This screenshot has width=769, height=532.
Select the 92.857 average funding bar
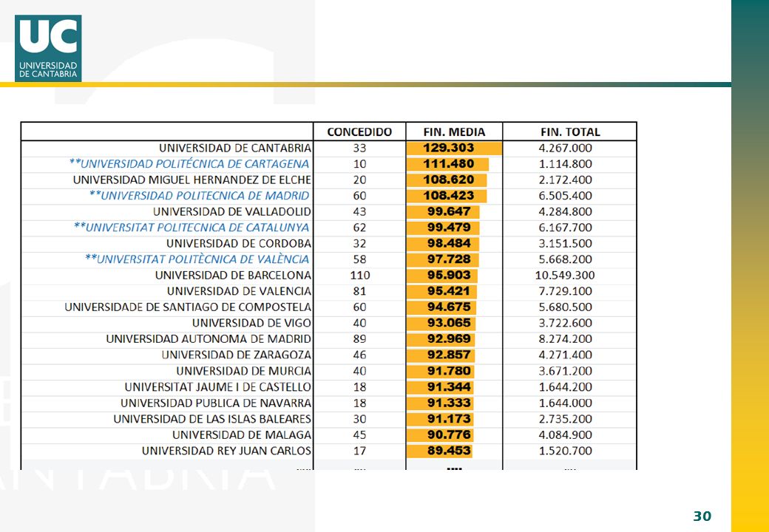click(x=441, y=355)
